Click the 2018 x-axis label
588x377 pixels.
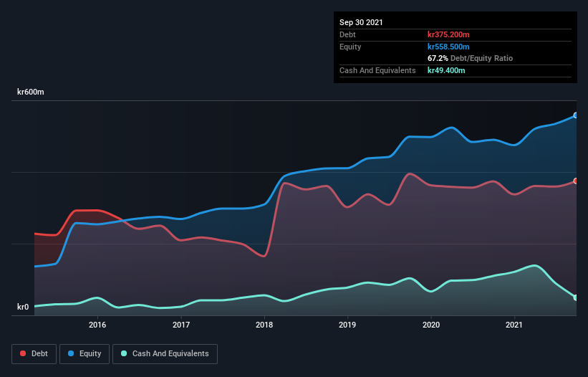point(264,325)
